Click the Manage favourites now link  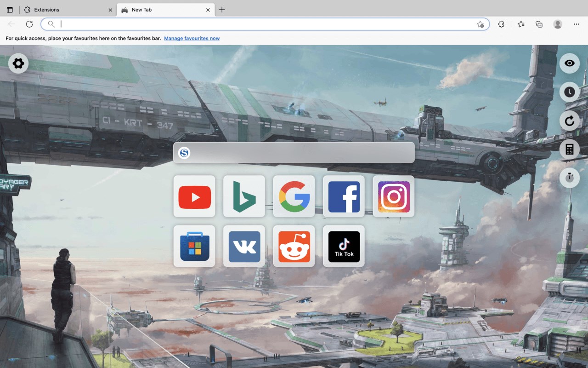click(x=192, y=38)
